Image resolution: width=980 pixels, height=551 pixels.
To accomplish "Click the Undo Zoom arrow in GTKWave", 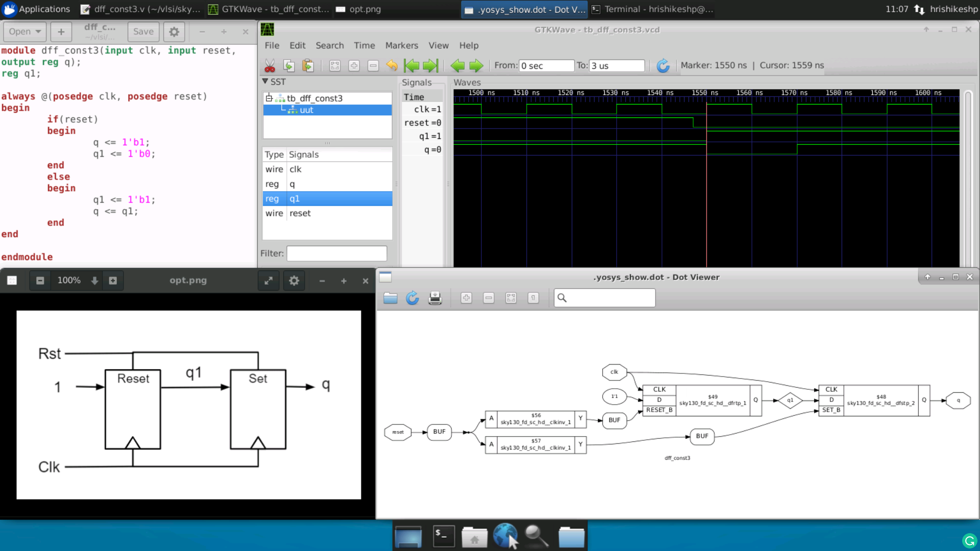I will 391,66.
